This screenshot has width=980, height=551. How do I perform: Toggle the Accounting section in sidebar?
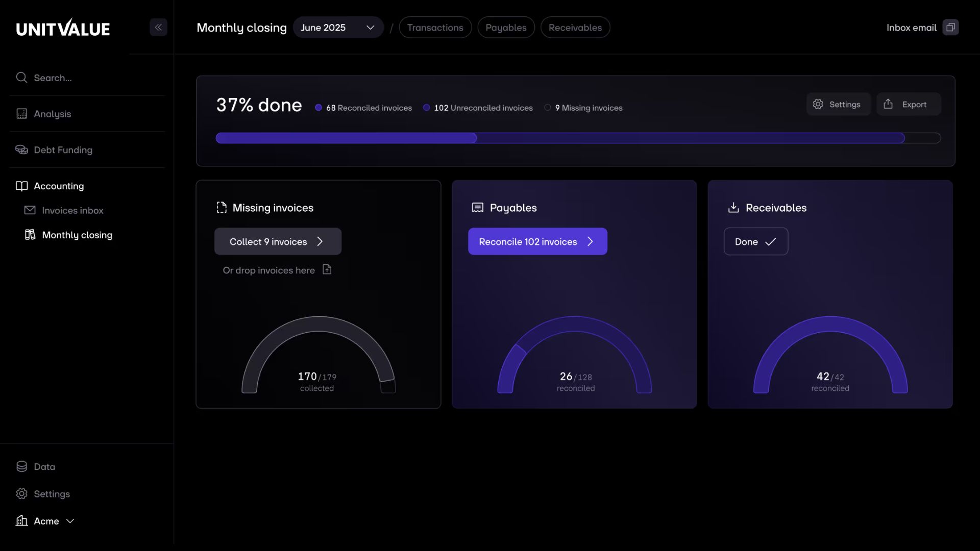[x=59, y=186]
